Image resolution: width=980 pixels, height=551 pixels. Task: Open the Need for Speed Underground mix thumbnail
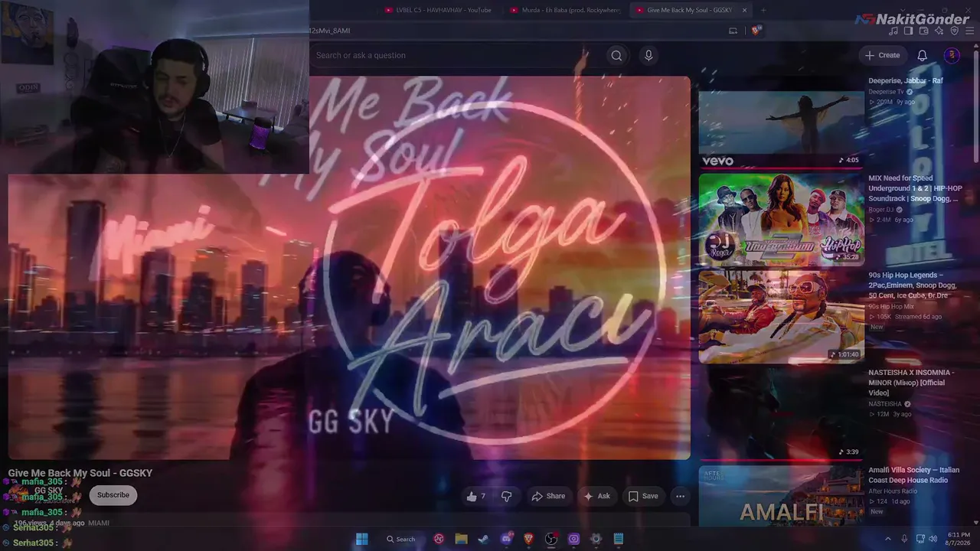tap(781, 220)
